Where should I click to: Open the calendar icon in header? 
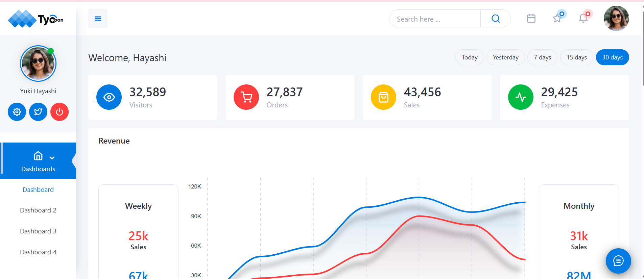point(531,18)
